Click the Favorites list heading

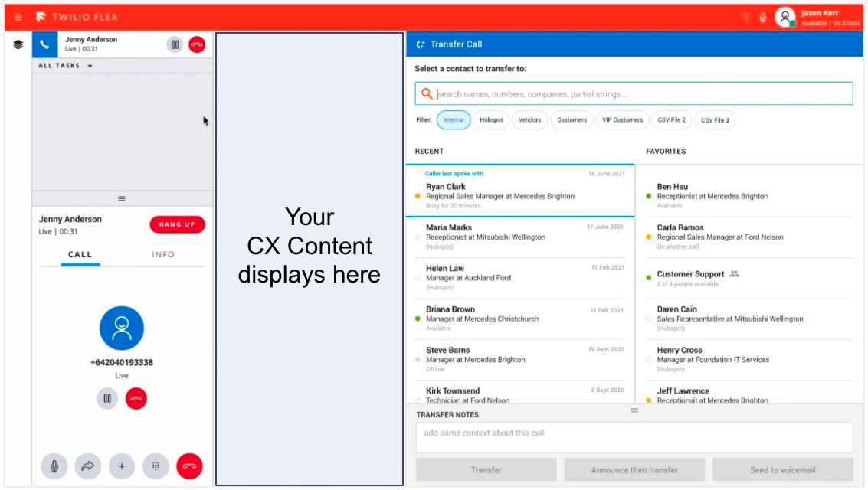(x=666, y=151)
